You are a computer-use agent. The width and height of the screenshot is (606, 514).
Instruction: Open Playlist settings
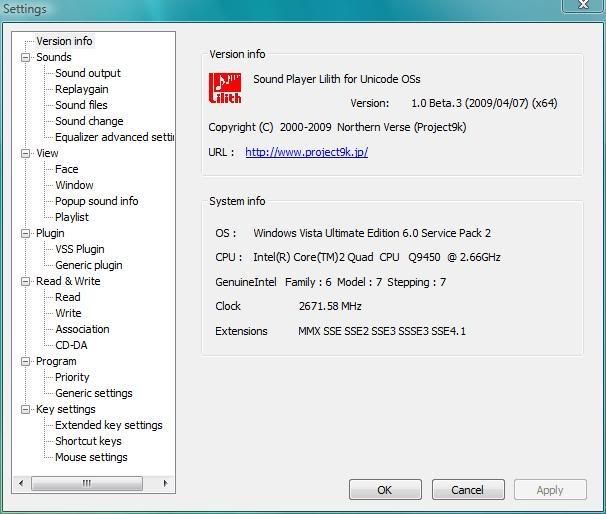click(72, 217)
